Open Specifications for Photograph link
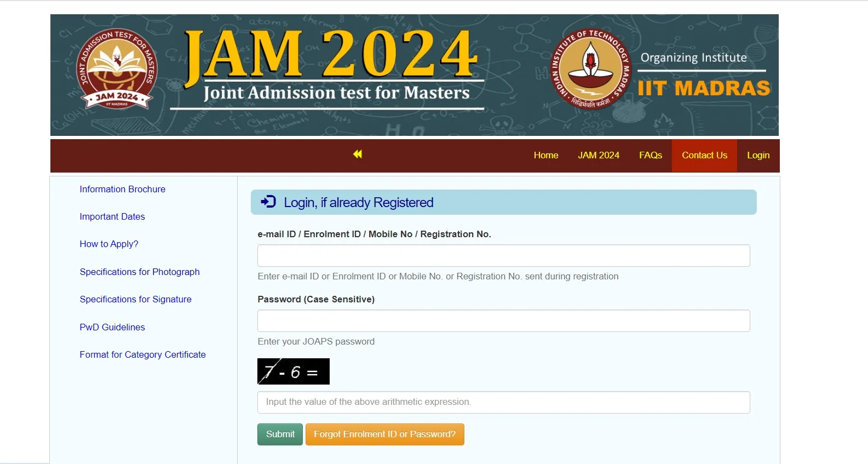The width and height of the screenshot is (868, 464). point(140,272)
